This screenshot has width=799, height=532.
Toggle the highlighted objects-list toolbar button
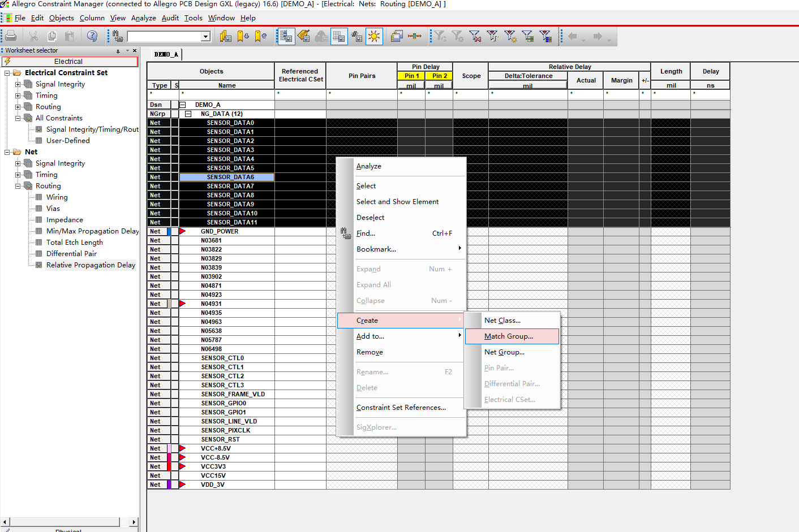(x=286, y=36)
